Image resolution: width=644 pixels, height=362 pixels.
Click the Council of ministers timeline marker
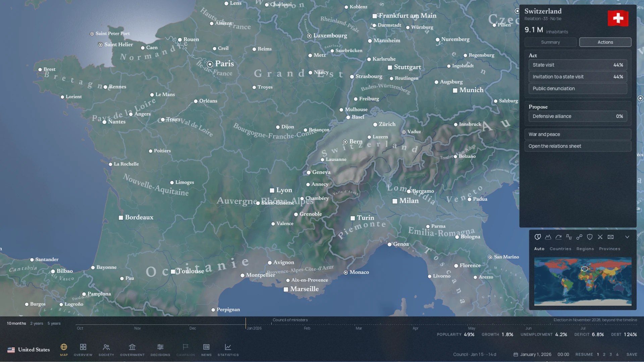point(290,320)
